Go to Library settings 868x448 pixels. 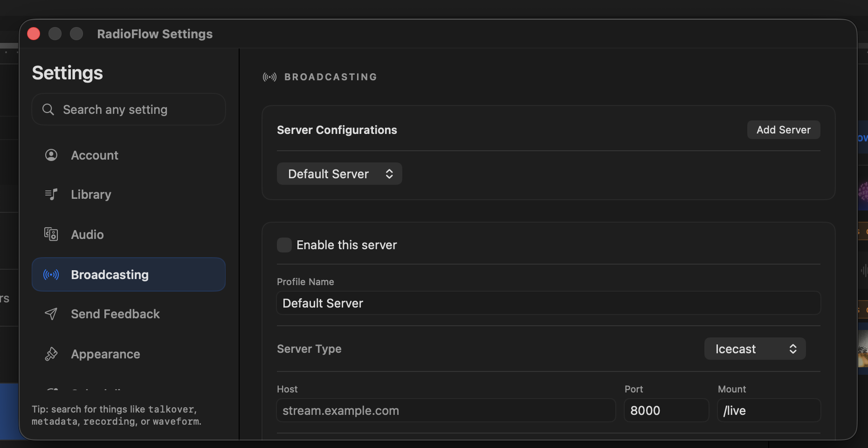(x=129, y=194)
